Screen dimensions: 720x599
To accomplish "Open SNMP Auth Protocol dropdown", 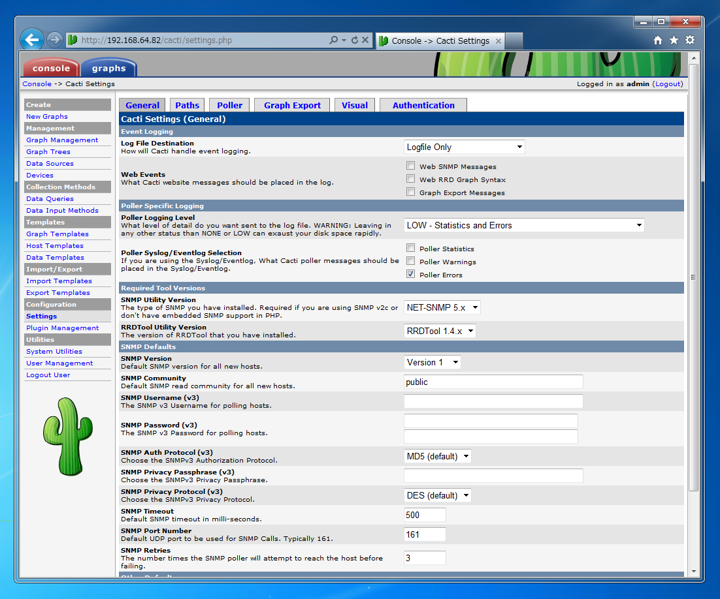I will point(438,456).
